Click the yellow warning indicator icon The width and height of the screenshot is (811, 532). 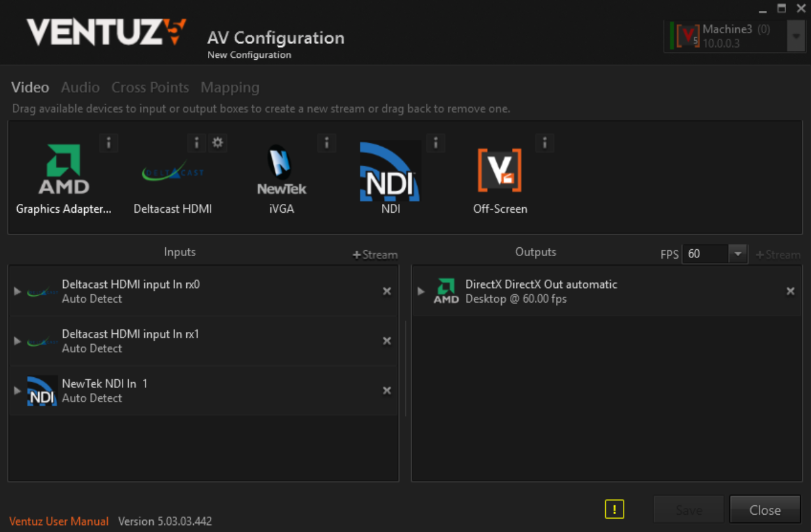tap(614, 509)
